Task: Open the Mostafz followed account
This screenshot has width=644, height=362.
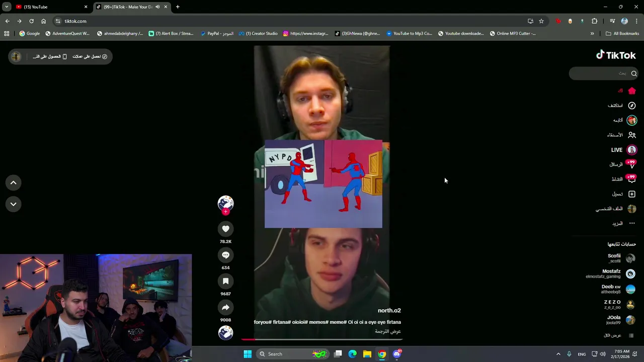Action: pos(611,274)
